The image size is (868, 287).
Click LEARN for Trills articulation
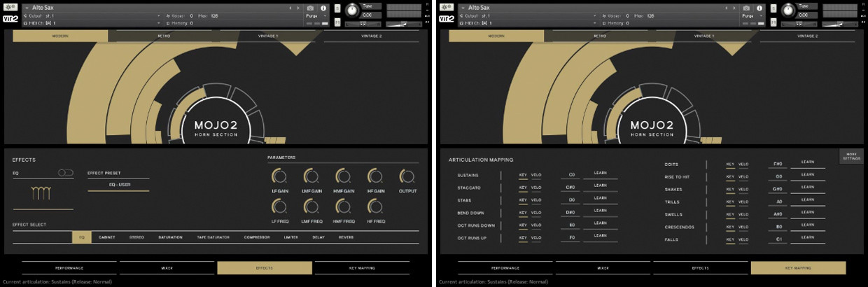tap(807, 201)
